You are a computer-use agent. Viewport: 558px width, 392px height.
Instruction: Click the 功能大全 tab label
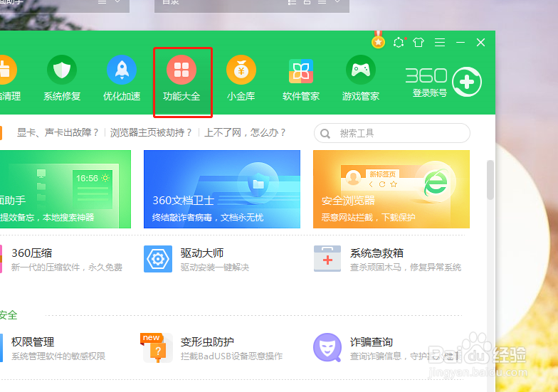coord(181,96)
